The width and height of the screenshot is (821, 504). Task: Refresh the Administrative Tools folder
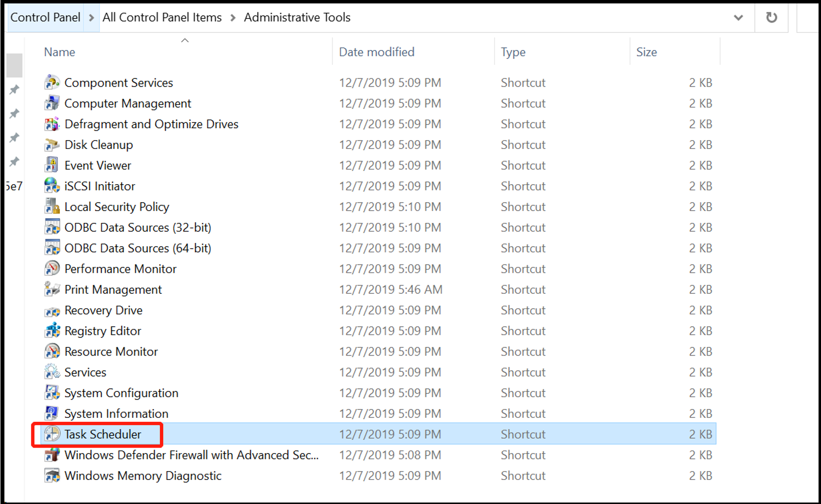(x=772, y=18)
